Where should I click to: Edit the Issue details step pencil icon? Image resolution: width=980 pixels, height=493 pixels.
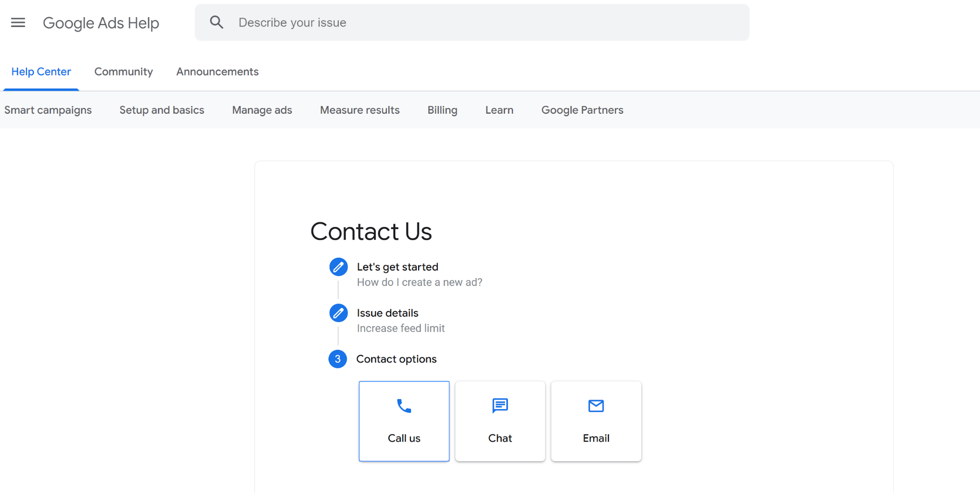point(338,313)
